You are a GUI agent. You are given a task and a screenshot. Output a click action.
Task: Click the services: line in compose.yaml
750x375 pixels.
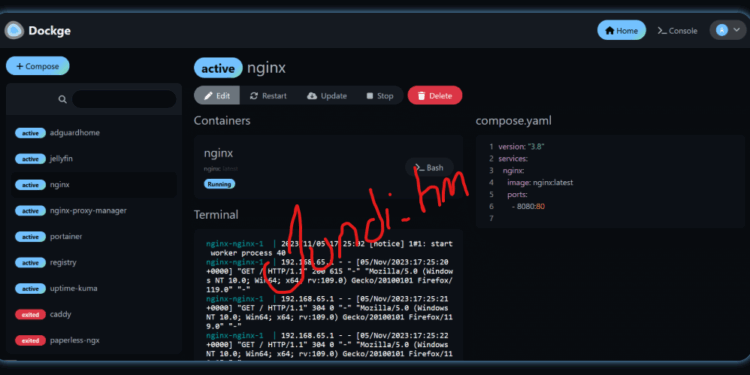click(x=513, y=158)
